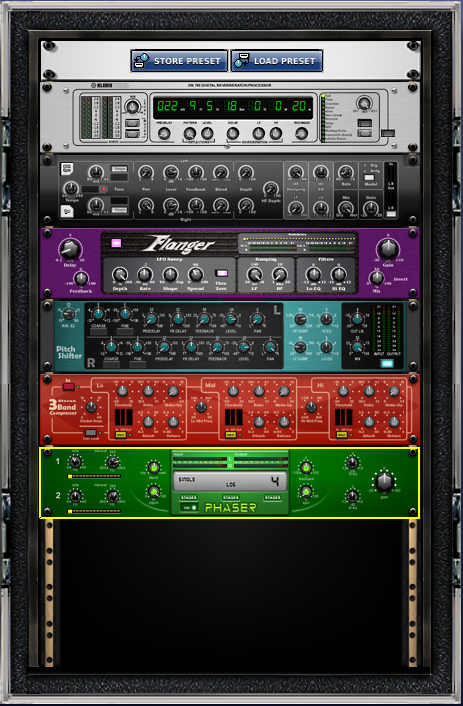Image resolution: width=463 pixels, height=706 pixels.
Task: Click the Load Preset button
Action: [x=277, y=61]
